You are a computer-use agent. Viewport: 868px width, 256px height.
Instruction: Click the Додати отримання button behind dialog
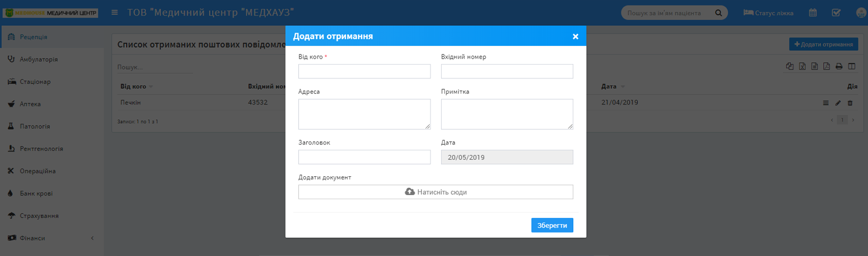[x=823, y=44]
